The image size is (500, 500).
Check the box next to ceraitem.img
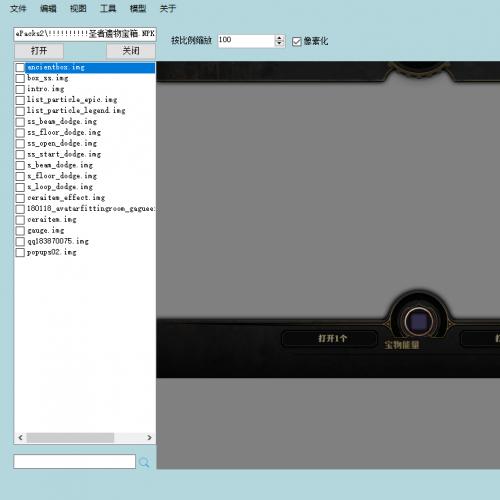pyautogui.click(x=20, y=220)
